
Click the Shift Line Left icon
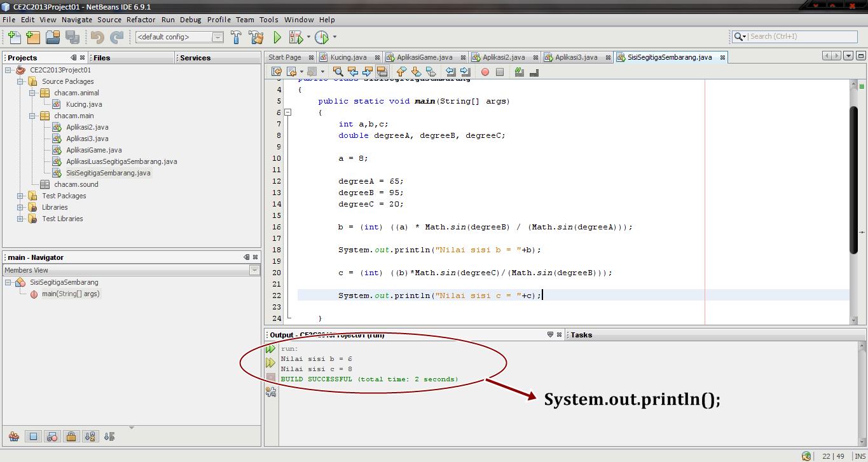pos(450,72)
